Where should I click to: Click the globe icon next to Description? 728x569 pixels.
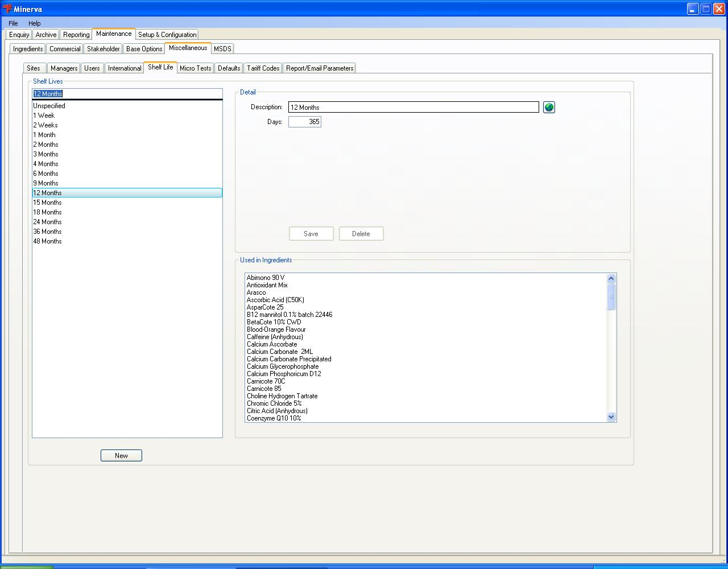coord(549,107)
